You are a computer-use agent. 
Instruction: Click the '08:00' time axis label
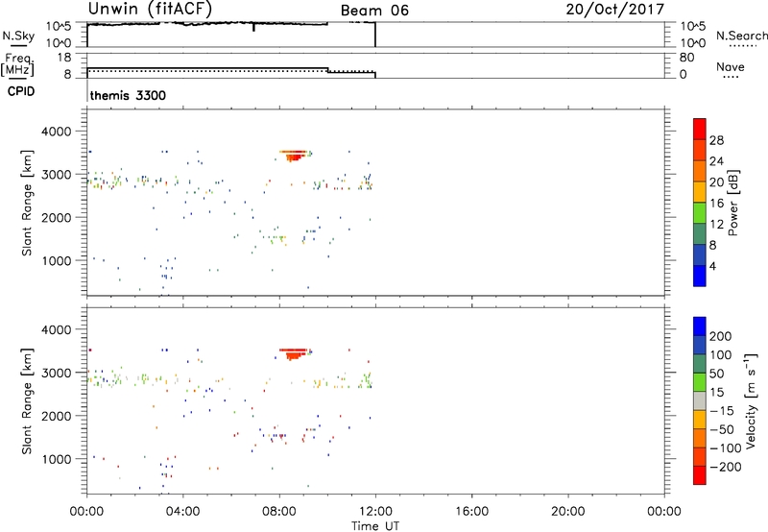click(x=279, y=512)
